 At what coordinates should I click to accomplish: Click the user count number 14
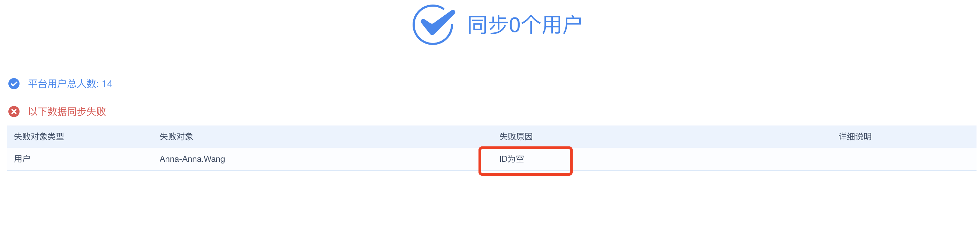click(107, 84)
